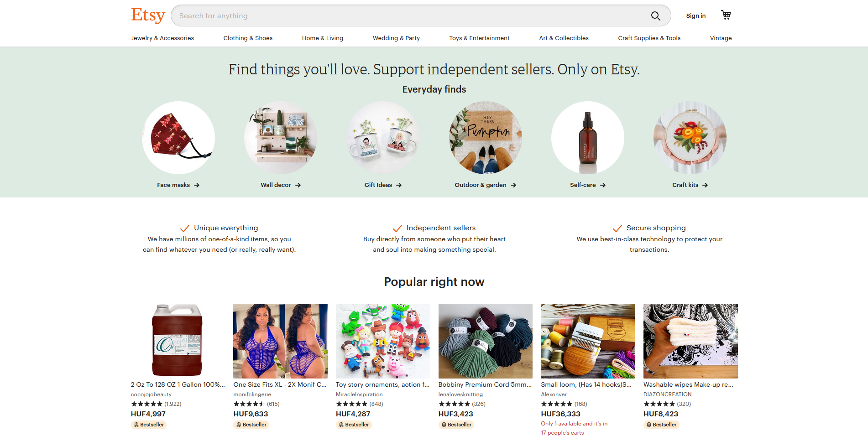Select Jewelry & Accessories in the navigation

click(162, 38)
